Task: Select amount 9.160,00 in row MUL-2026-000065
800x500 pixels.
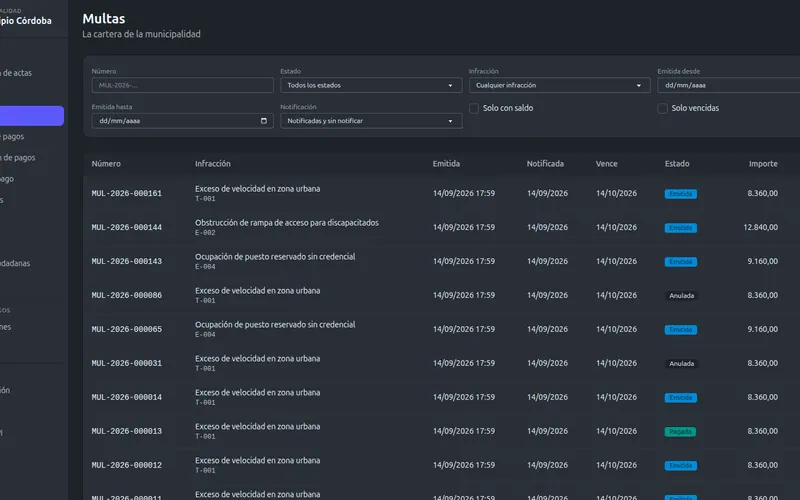Action: [763, 330]
